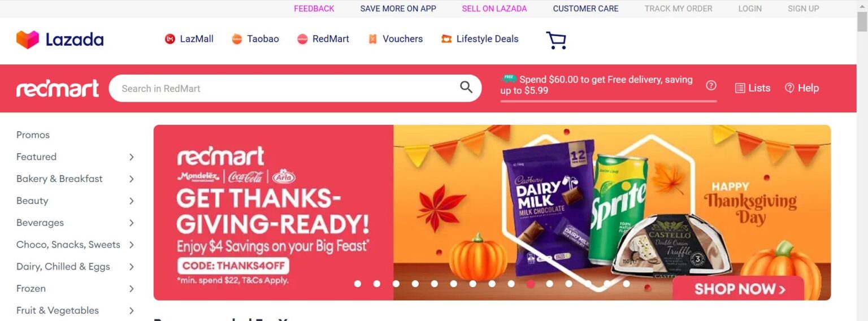Open the shopping cart icon
The image size is (868, 321).
click(556, 40)
